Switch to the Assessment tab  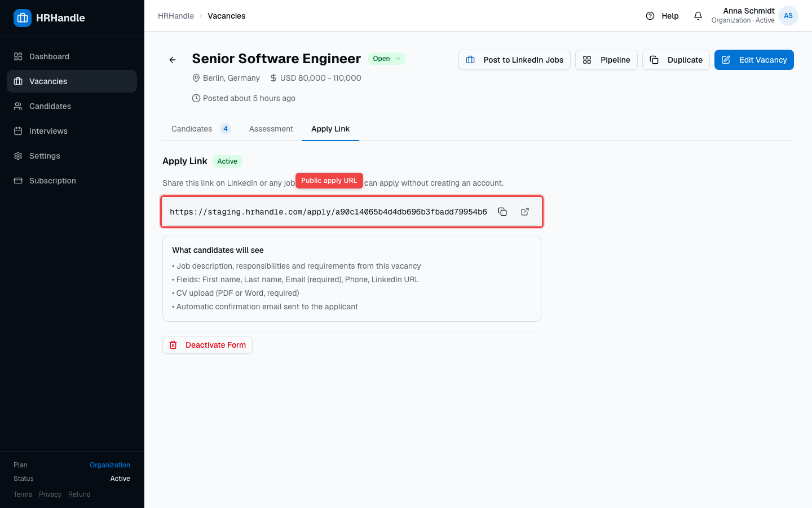tap(271, 129)
